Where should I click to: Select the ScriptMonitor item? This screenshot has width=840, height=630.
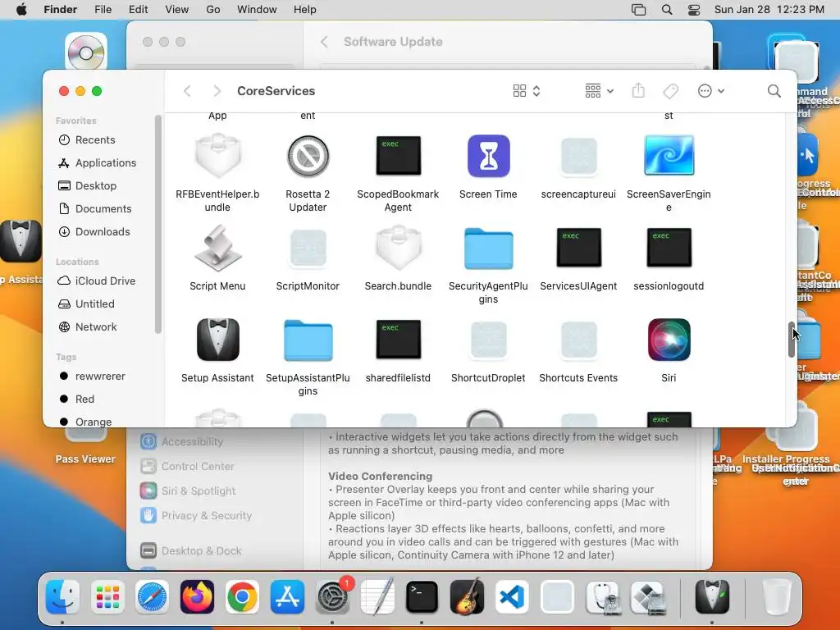[308, 248]
